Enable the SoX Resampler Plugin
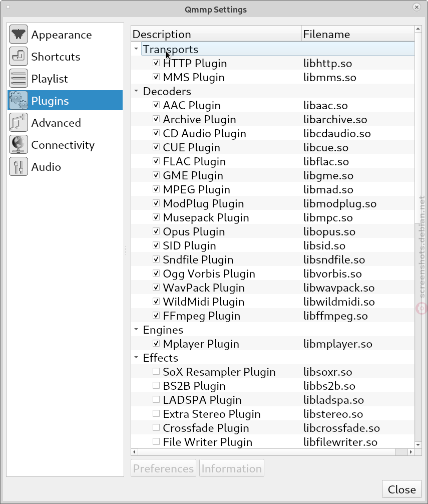 [x=156, y=372]
